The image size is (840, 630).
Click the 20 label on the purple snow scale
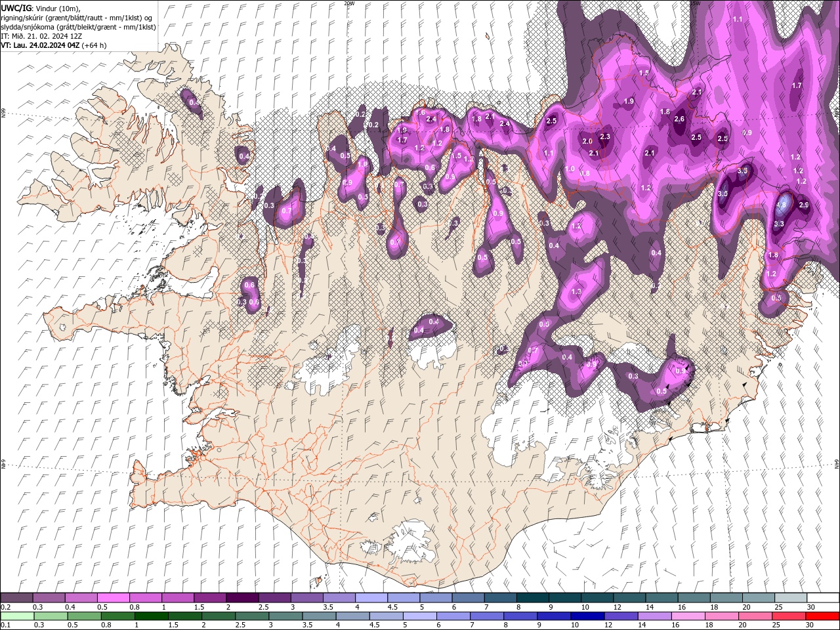click(745, 607)
